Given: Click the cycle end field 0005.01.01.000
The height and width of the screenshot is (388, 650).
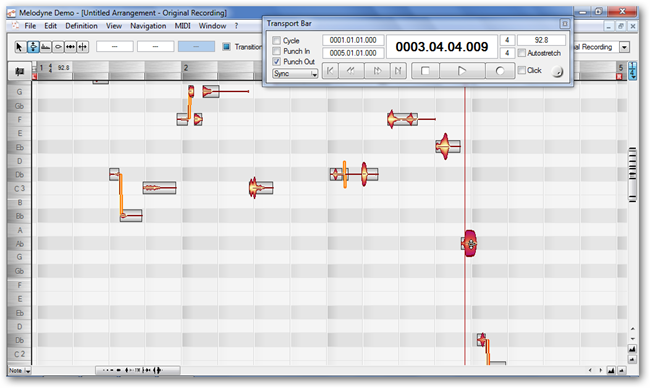Looking at the screenshot, I should 353,53.
